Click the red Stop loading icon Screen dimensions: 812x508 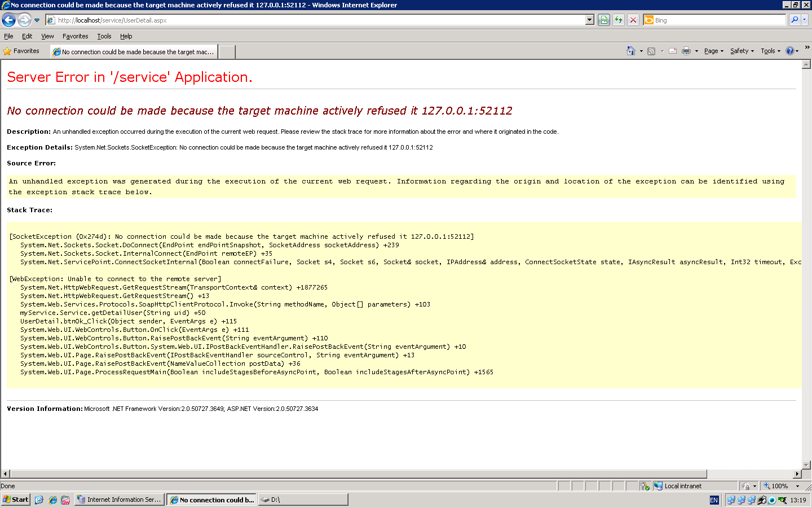[633, 20]
